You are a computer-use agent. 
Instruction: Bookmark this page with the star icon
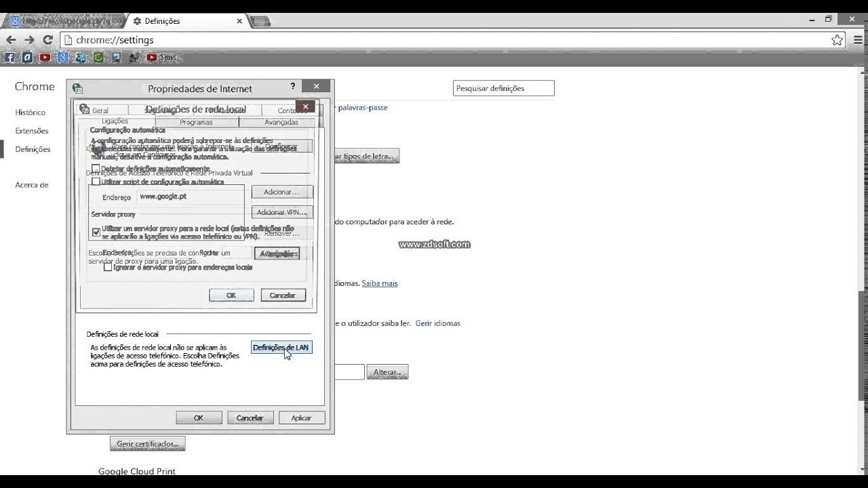click(x=837, y=40)
